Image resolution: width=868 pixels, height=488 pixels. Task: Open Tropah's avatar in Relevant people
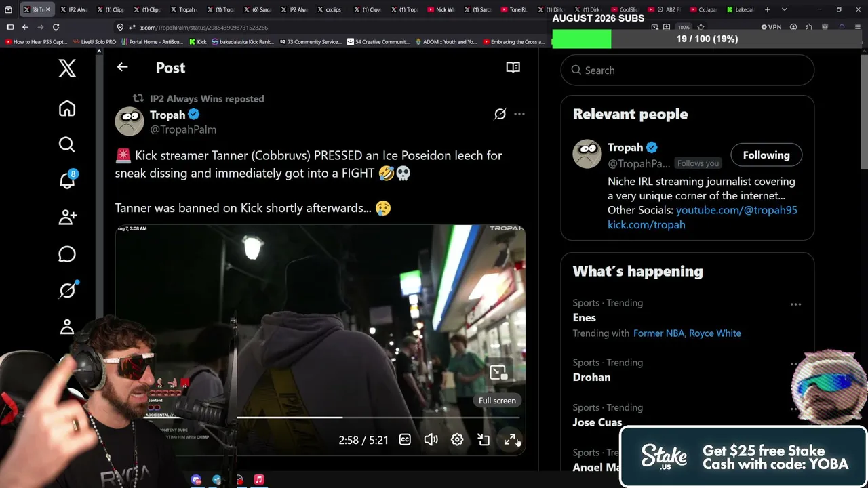(587, 155)
